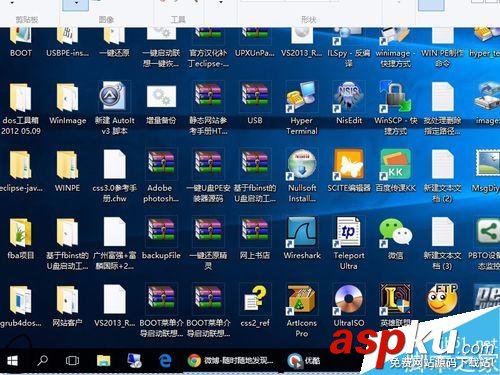Select the 广州富强+富麟国际+2... file
This screenshot has width=500, height=375.
114,232
